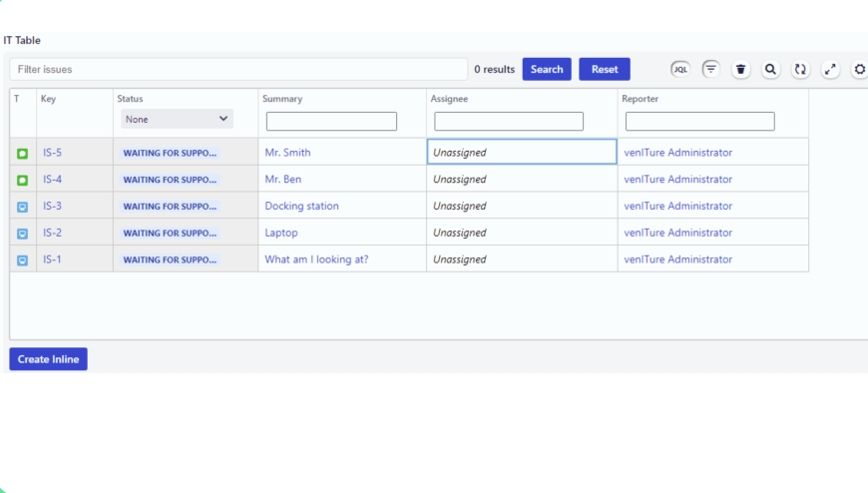This screenshot has height=493, width=868.
Task: Click the trash delete icon
Action: [740, 69]
